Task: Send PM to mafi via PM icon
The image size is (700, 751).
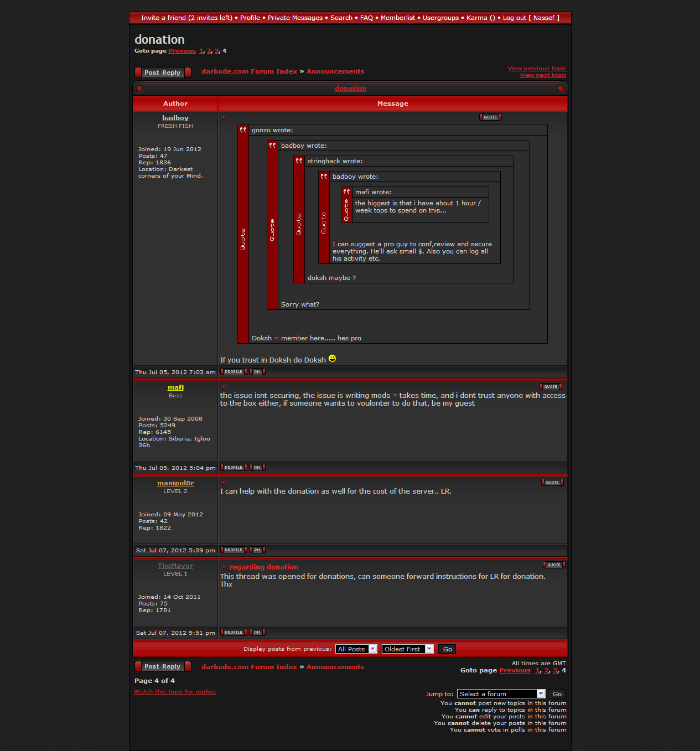Action: coord(257,468)
